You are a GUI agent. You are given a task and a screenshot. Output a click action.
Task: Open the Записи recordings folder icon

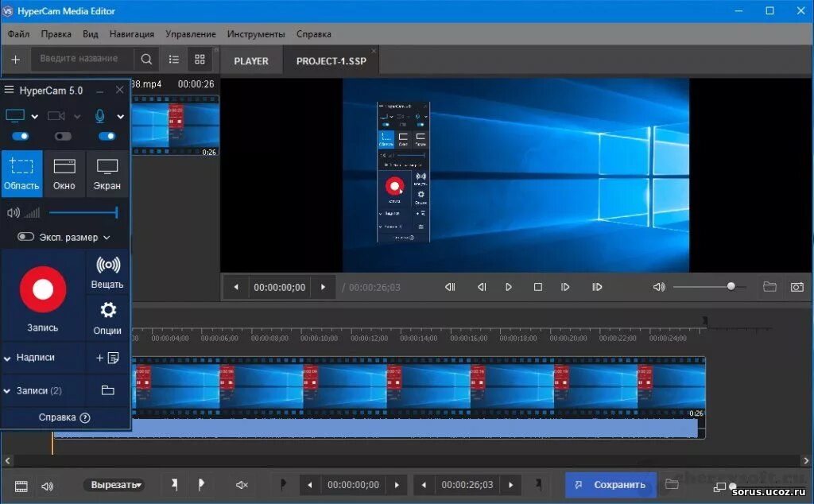[107, 390]
